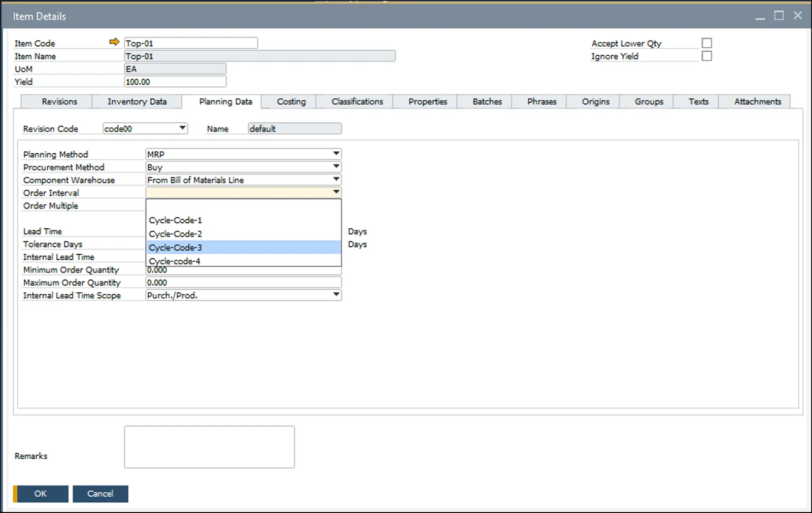
Task: Click the Cancel button
Action: point(100,494)
